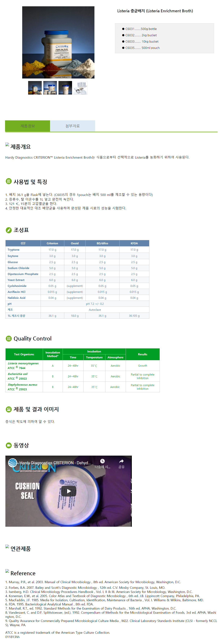The width and height of the screenshot is (223, 644).
Task: Click the green icon beside 사용법 및 특징
Action: tap(9, 181)
